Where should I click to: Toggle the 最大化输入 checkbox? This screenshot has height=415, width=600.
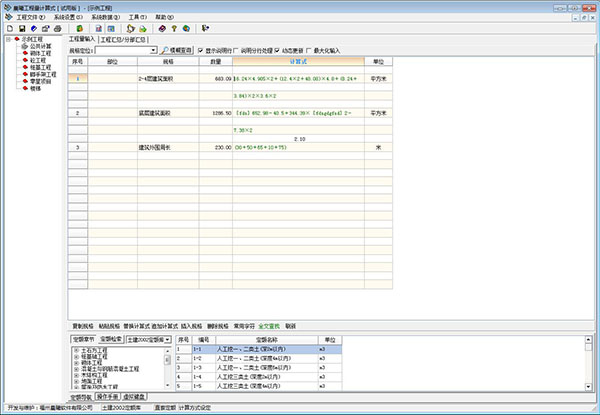point(308,50)
